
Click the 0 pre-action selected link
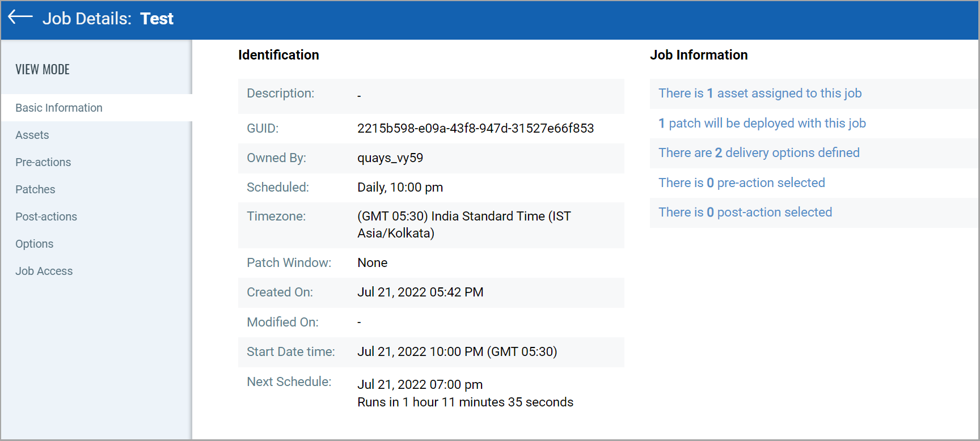click(741, 183)
